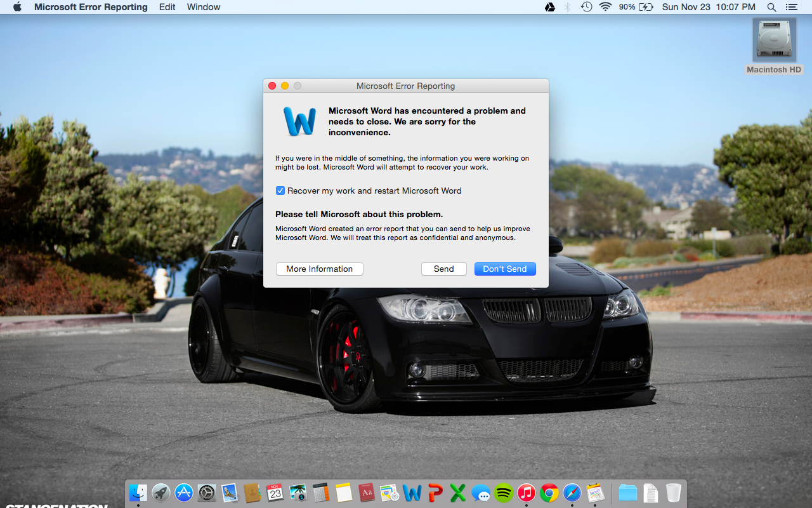
Task: Open the blue folder stack in dock
Action: (627, 492)
